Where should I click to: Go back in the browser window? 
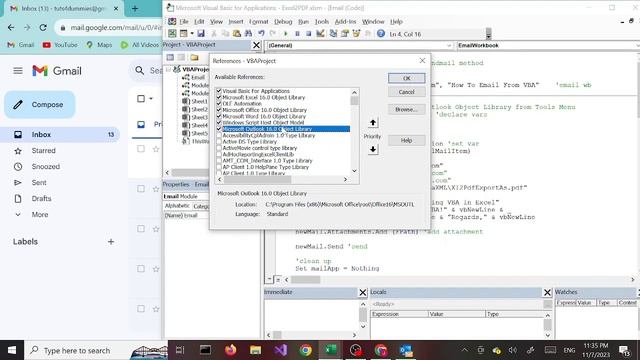11,27
